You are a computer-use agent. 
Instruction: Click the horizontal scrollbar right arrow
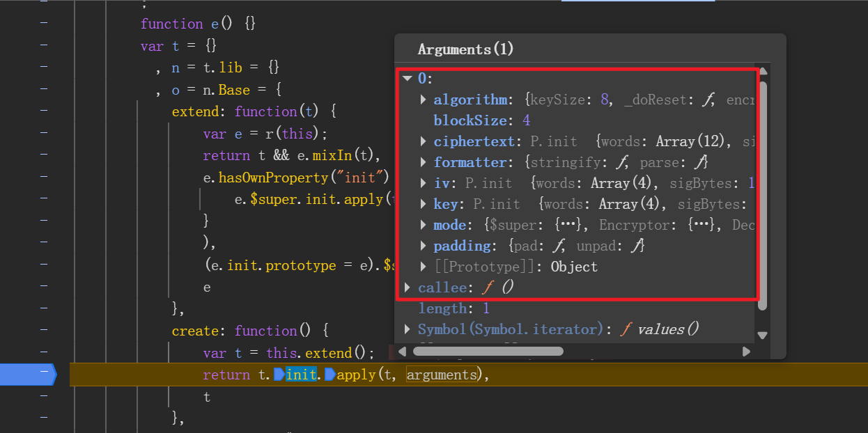(746, 352)
